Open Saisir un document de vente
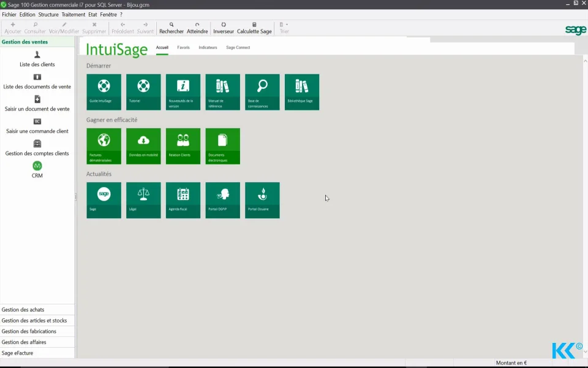This screenshot has width=588, height=368. click(x=37, y=104)
